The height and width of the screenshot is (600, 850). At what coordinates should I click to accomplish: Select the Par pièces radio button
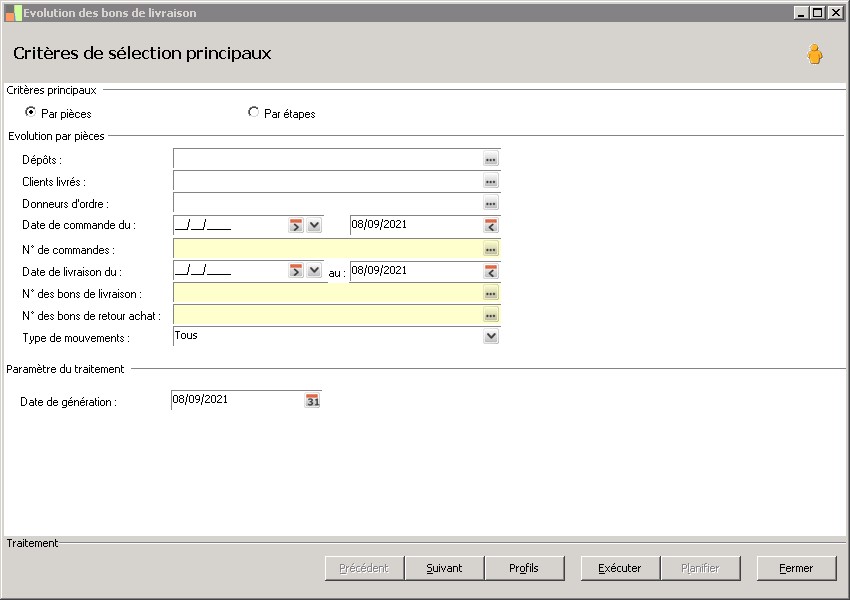pos(30,112)
